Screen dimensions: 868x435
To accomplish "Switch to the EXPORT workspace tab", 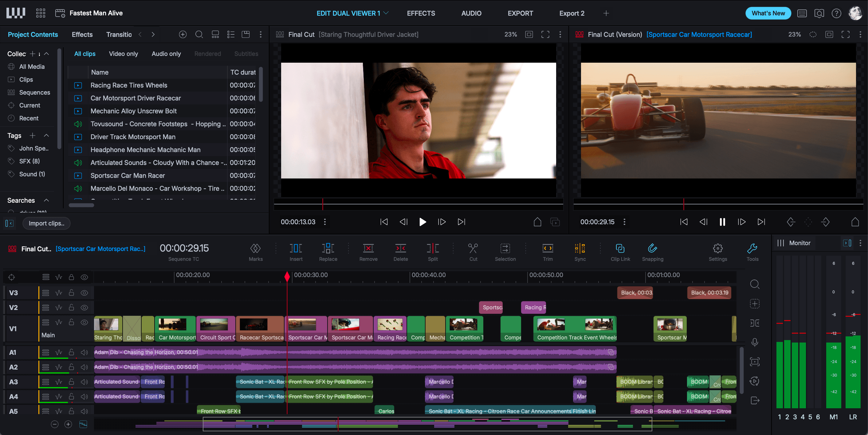I will tap(520, 13).
